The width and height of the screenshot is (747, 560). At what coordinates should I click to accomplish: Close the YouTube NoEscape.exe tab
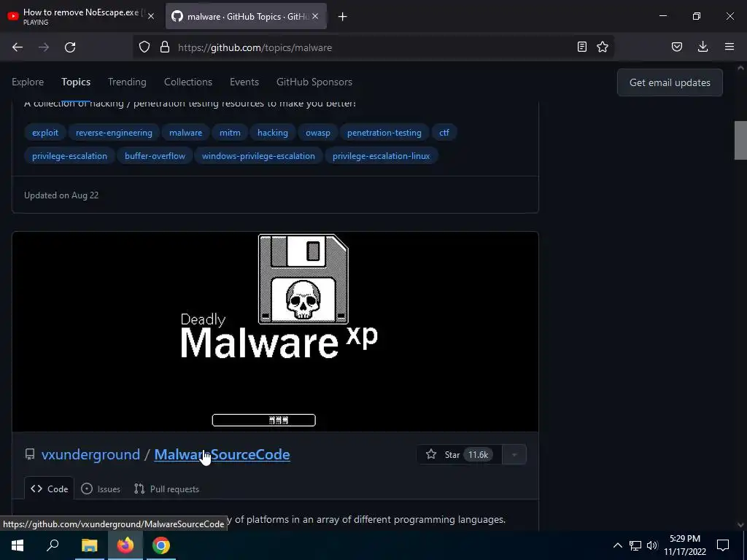(x=151, y=16)
